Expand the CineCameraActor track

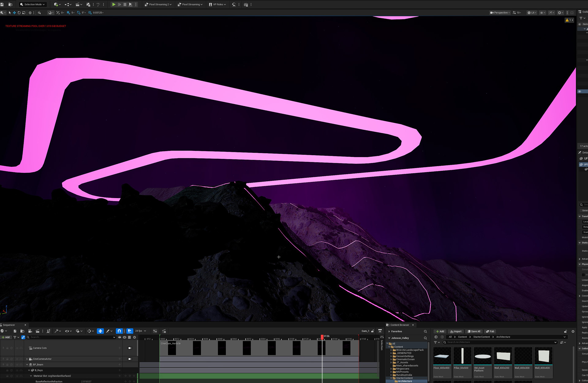click(x=27, y=359)
